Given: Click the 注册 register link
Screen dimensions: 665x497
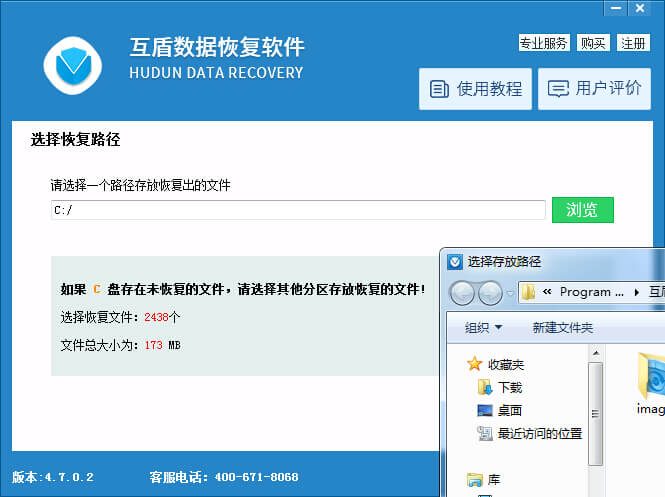Looking at the screenshot, I should [633, 43].
